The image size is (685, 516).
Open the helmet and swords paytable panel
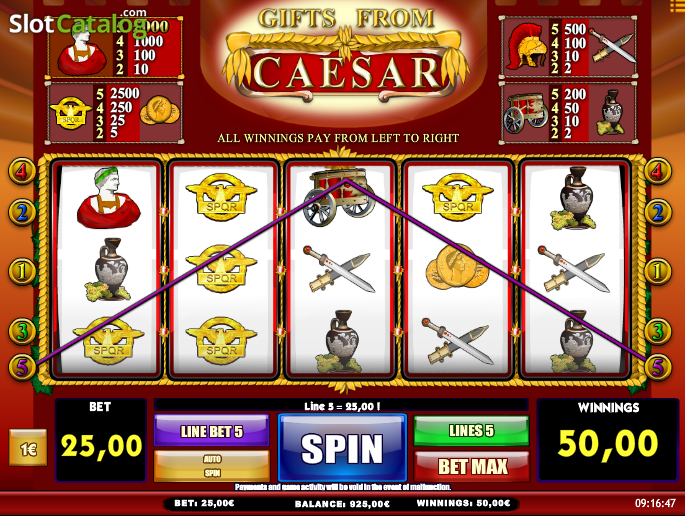point(568,48)
